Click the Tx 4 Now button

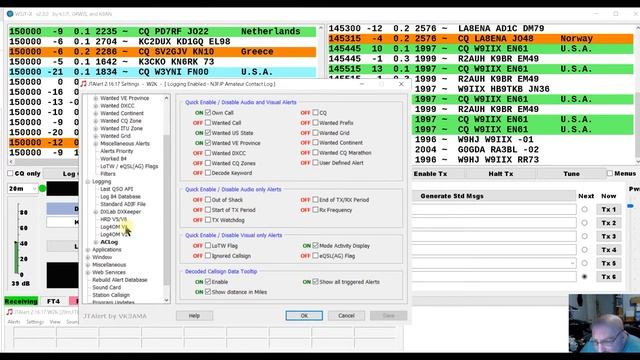609,250
